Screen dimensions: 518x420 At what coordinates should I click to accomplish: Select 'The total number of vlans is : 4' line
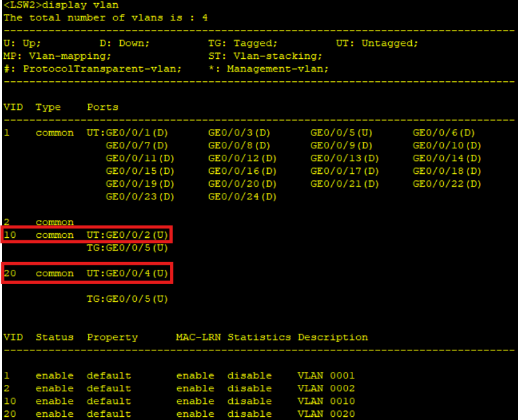(106, 17)
